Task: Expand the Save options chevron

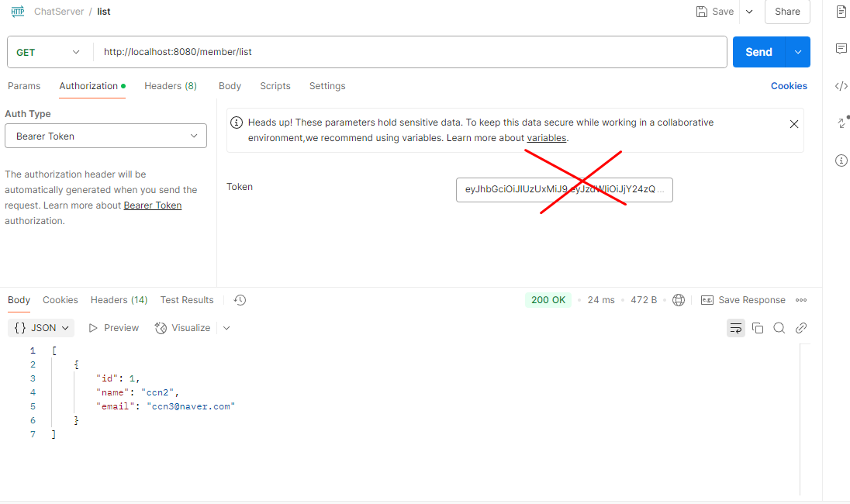Action: click(x=749, y=12)
